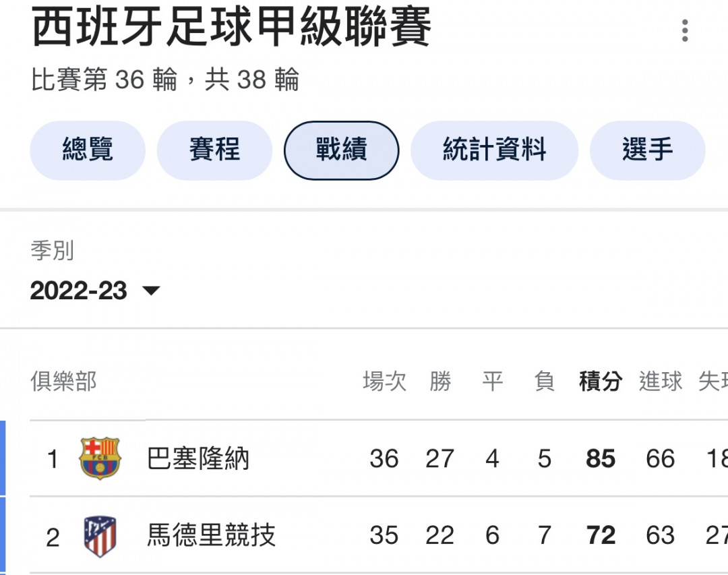The width and height of the screenshot is (728, 575).
Task: Switch to the 總覽 tab
Action: (88, 150)
